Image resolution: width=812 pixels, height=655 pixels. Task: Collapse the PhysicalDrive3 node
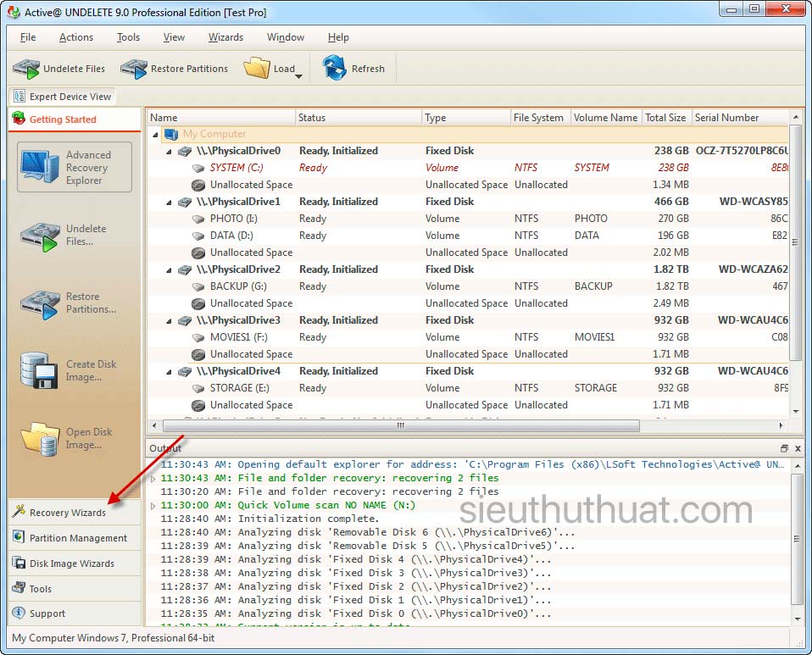[169, 321]
